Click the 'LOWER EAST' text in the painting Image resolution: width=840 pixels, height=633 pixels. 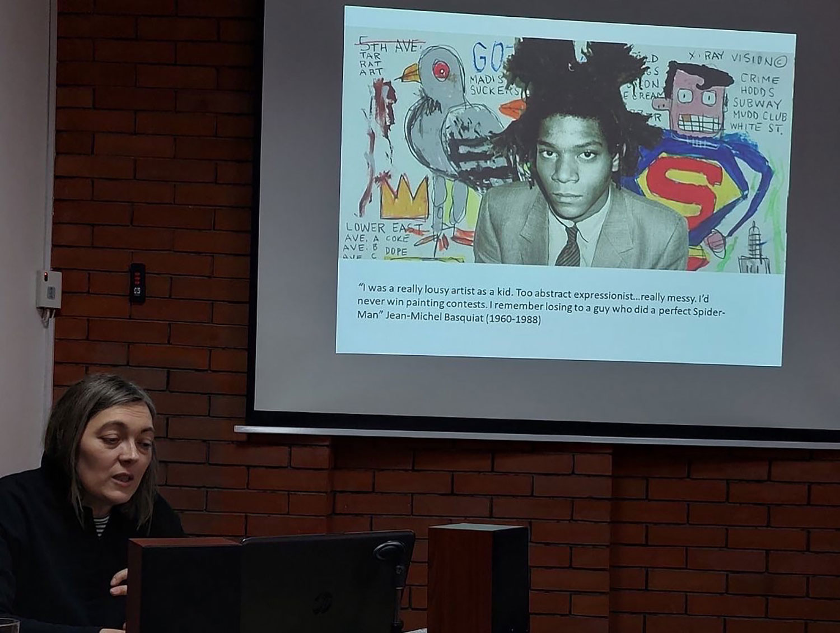coord(384,227)
